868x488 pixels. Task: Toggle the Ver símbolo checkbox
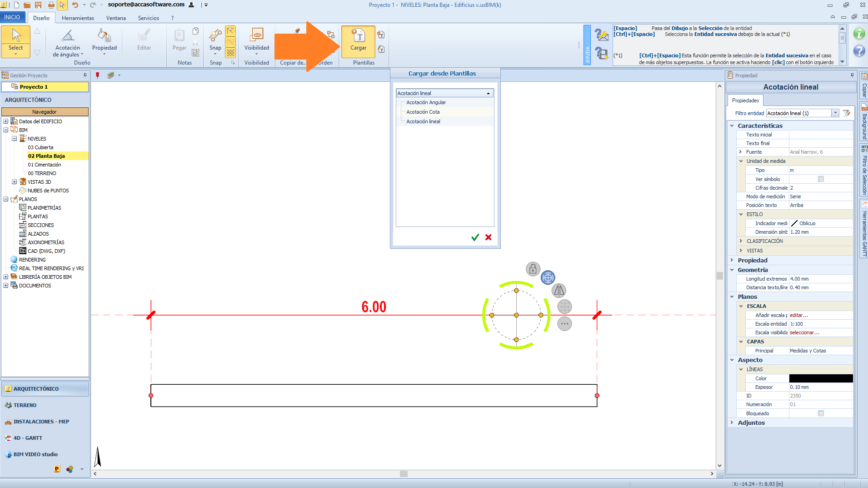pyautogui.click(x=821, y=179)
